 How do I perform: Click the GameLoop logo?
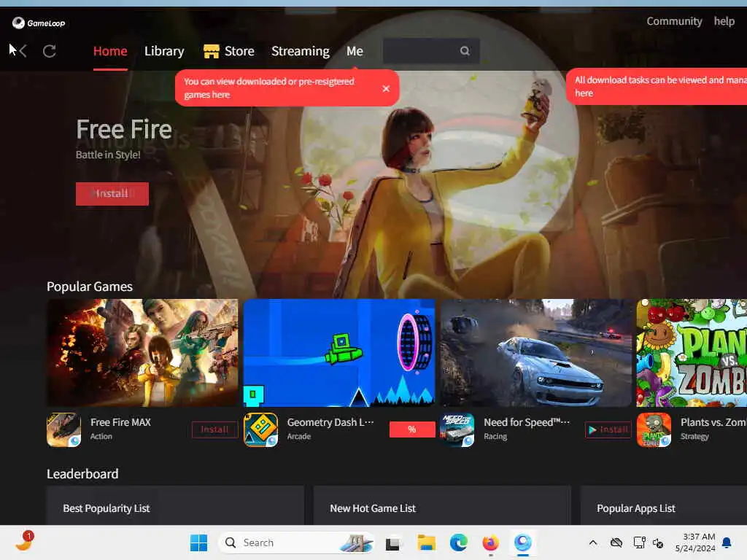coord(39,23)
